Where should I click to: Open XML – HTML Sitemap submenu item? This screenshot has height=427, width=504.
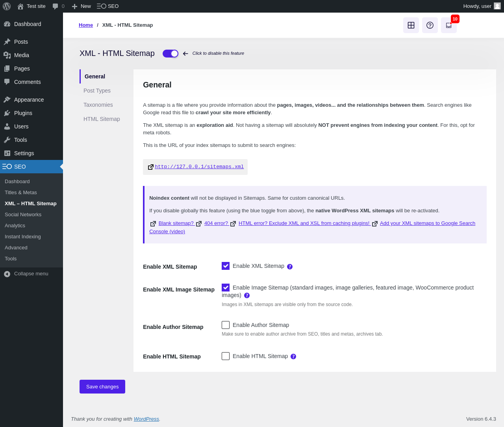pyautogui.click(x=31, y=204)
